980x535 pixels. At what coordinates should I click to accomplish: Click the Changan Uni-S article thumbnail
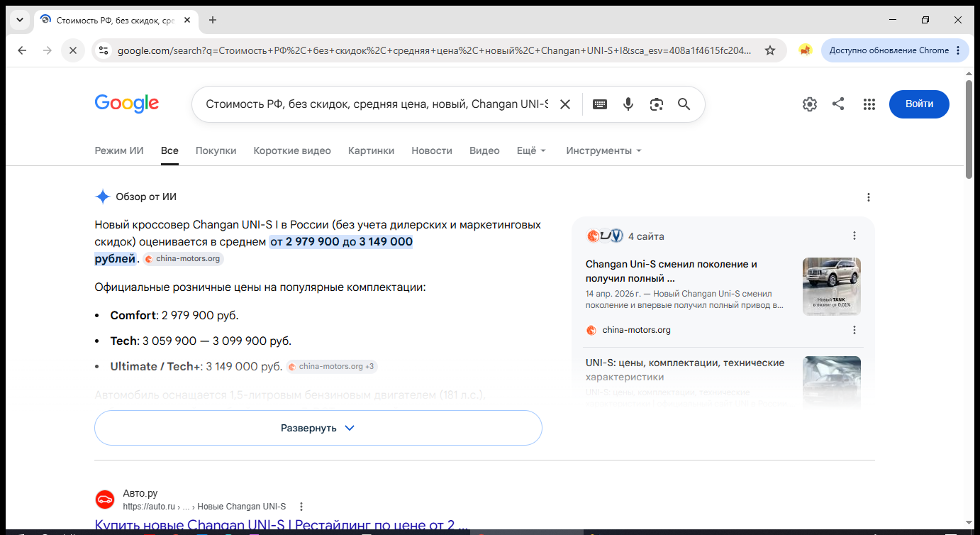click(832, 287)
